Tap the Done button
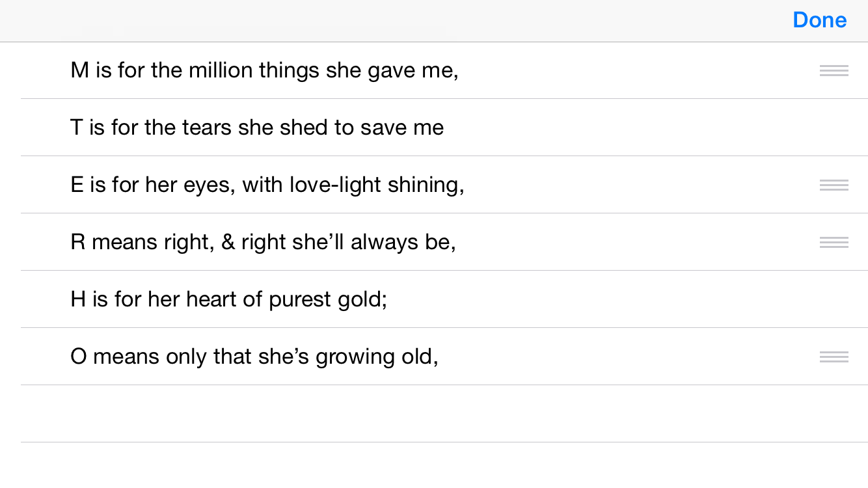This screenshot has width=868, height=488. pyautogui.click(x=819, y=20)
